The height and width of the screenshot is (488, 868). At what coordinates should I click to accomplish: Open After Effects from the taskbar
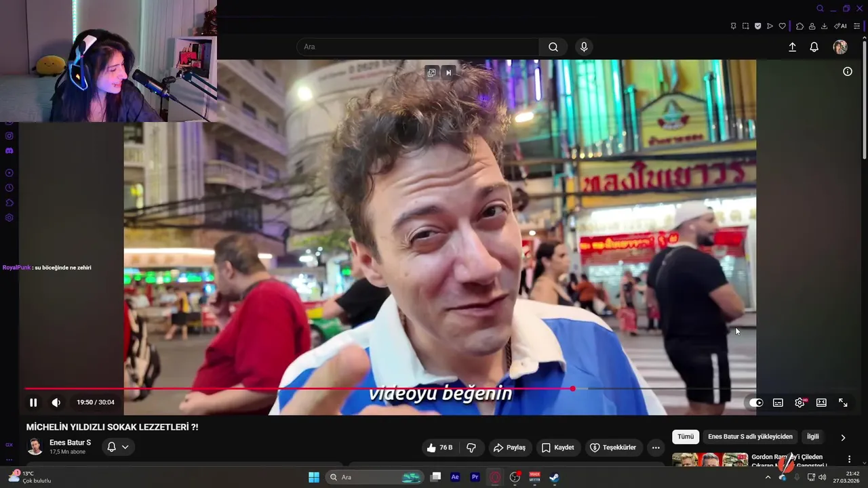tap(455, 477)
